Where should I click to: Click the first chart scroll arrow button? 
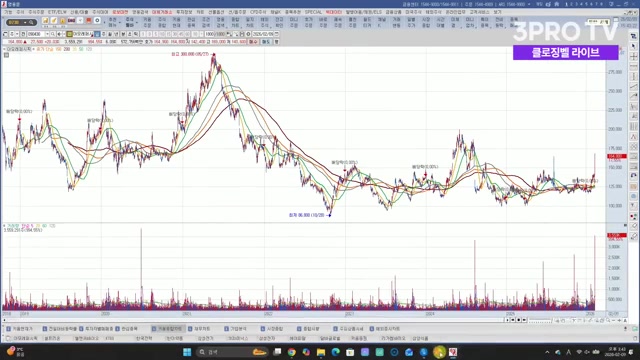[507, 320]
